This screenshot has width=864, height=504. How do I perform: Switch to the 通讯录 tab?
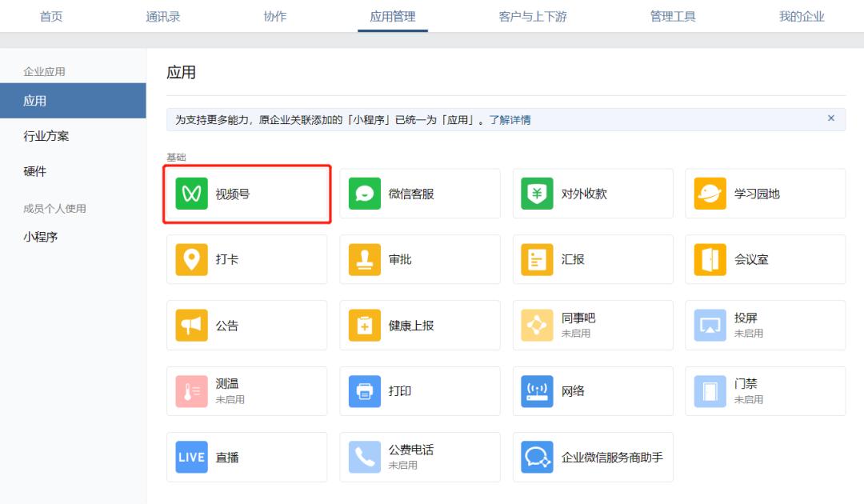pyautogui.click(x=162, y=16)
